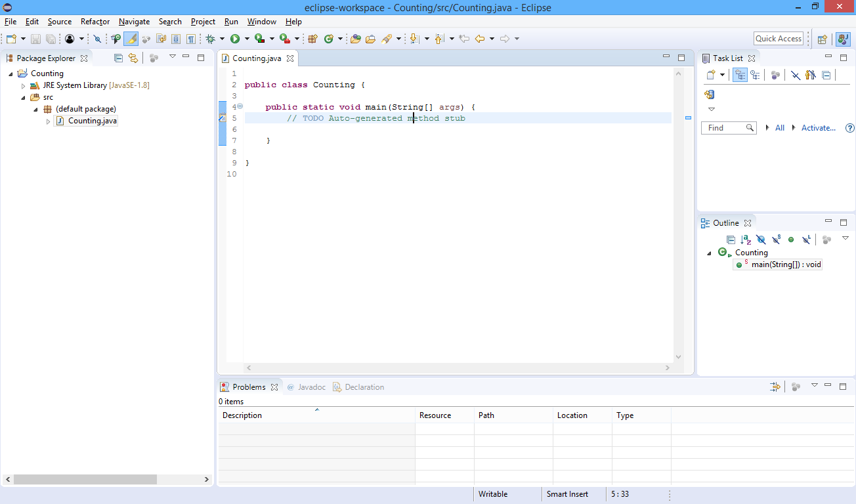Switch to the Declaration tab

358,387
